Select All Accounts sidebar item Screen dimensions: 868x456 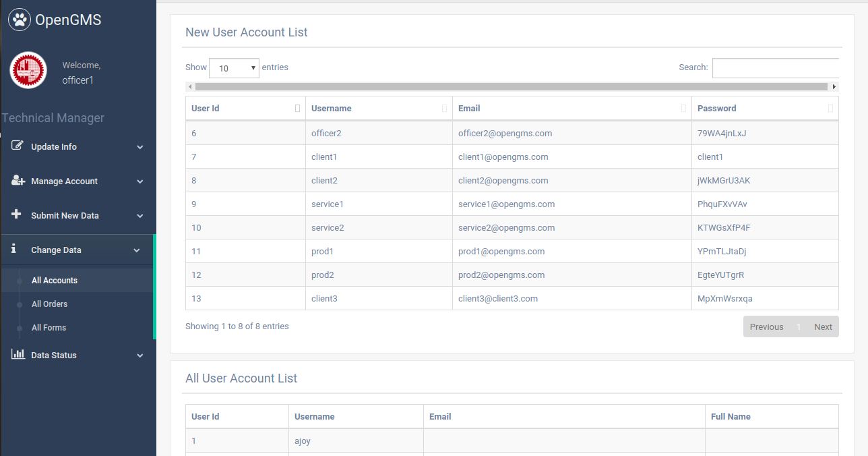[55, 281]
